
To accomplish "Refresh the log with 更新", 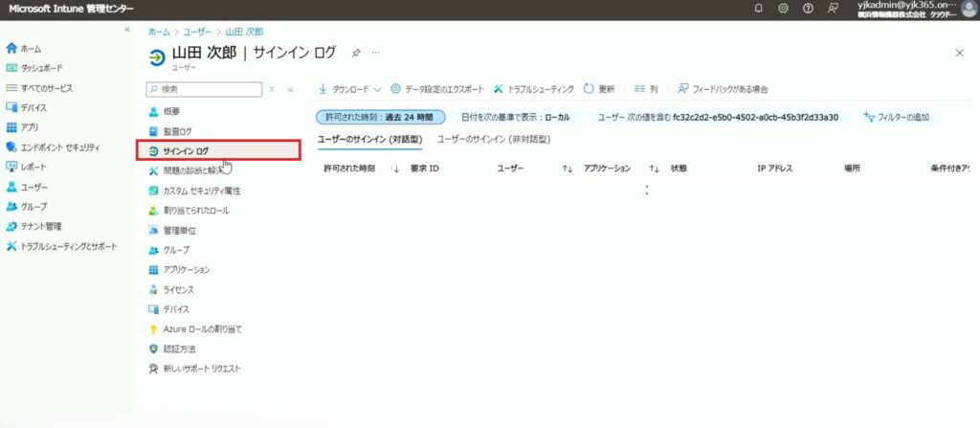I will [x=599, y=89].
